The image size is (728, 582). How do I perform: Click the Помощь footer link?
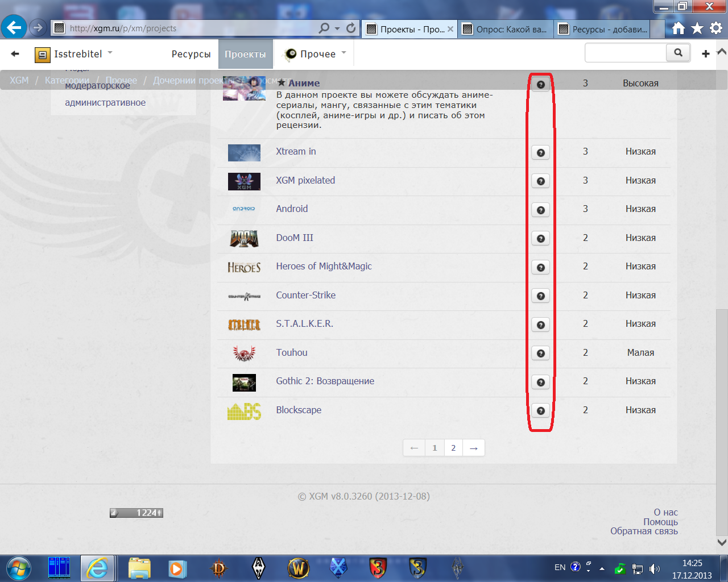pyautogui.click(x=660, y=522)
